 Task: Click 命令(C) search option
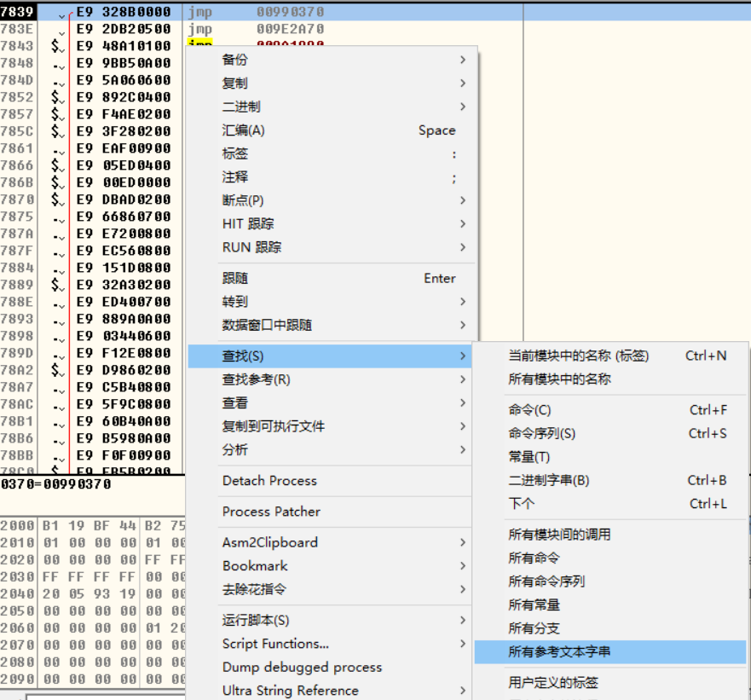point(529,410)
